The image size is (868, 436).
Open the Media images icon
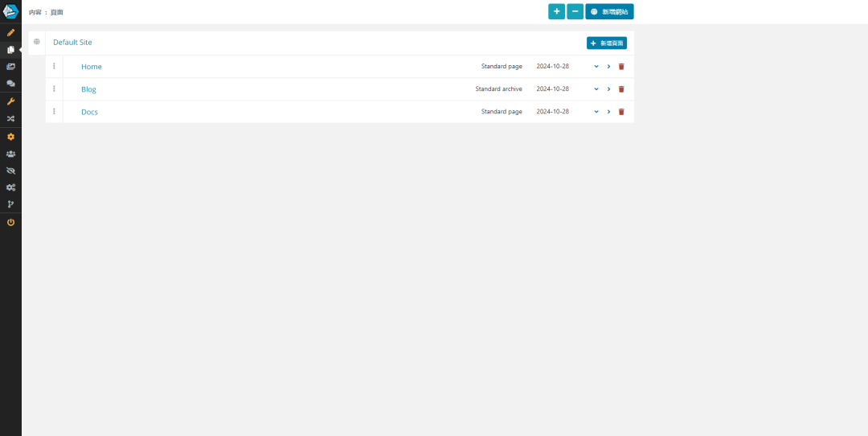tap(10, 67)
